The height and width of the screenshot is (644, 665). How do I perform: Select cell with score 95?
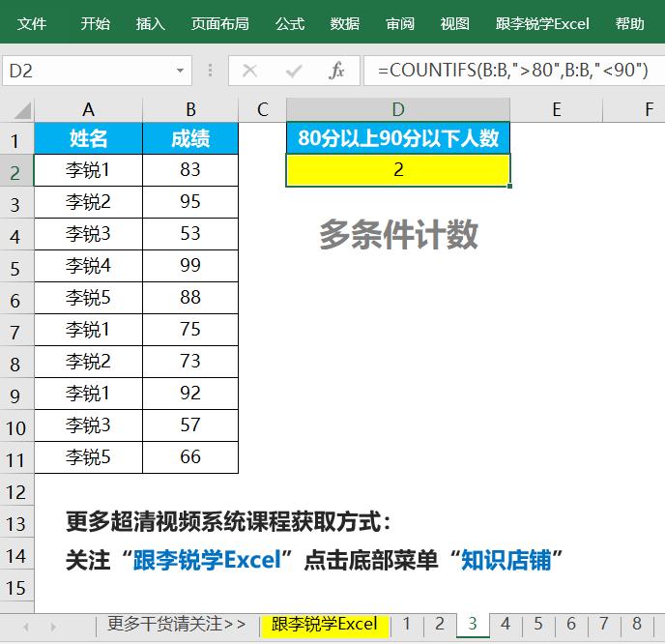190,202
